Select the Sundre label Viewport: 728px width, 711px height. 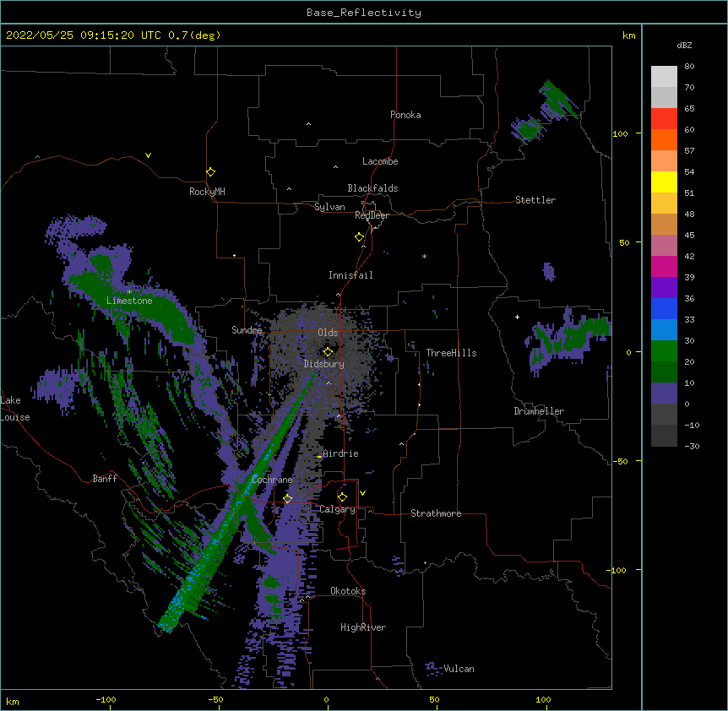pos(247,330)
